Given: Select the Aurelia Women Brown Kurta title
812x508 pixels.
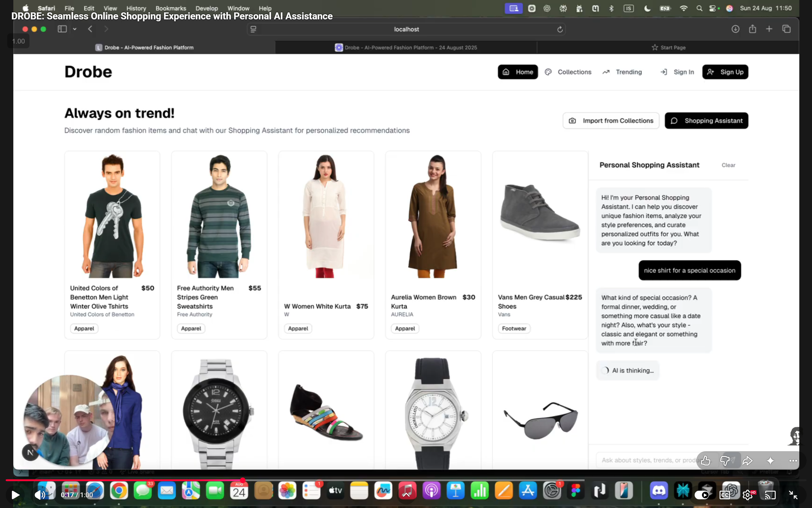Looking at the screenshot, I should [x=424, y=302].
